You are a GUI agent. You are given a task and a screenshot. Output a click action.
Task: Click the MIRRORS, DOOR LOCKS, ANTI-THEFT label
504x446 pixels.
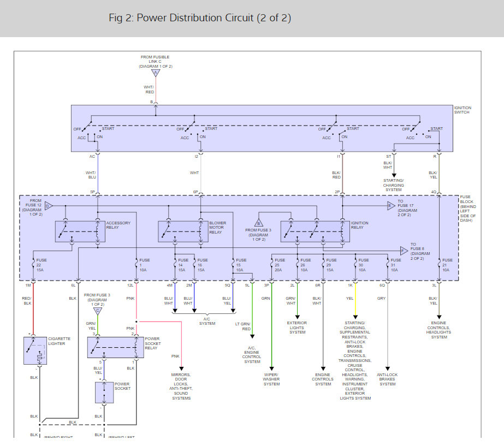point(181,386)
